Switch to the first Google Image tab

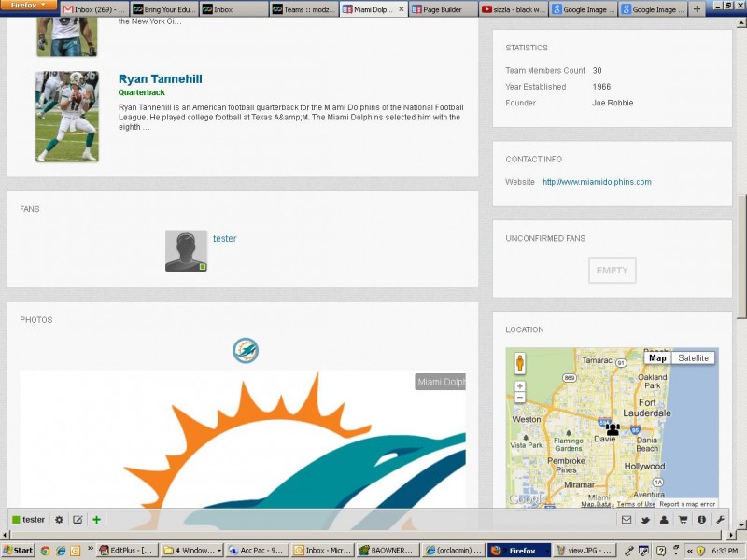click(x=583, y=9)
